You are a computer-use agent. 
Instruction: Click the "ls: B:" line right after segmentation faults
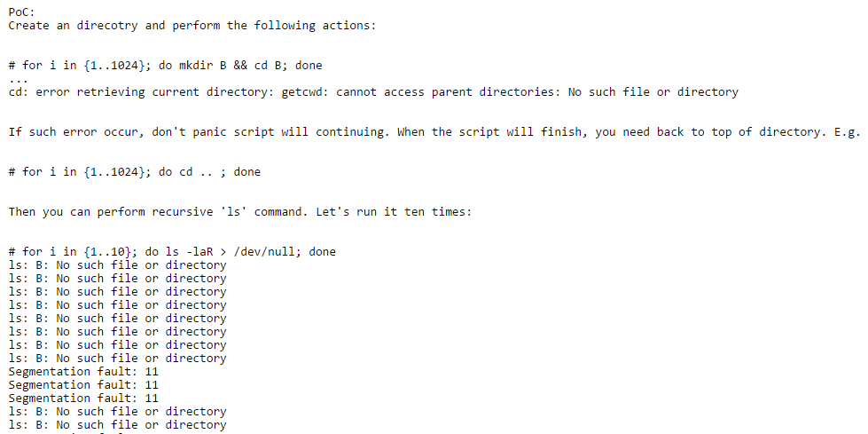117,411
